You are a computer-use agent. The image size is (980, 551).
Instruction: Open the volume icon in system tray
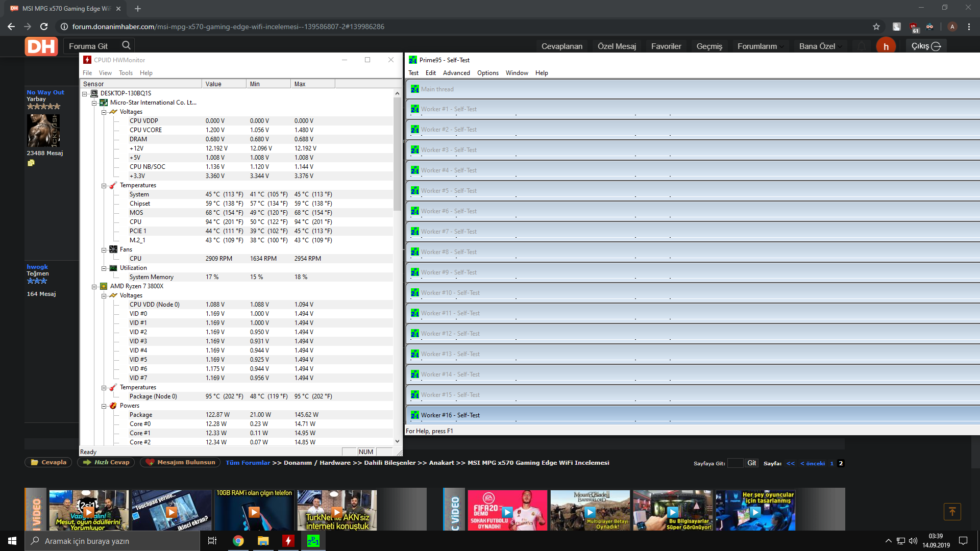click(x=913, y=541)
